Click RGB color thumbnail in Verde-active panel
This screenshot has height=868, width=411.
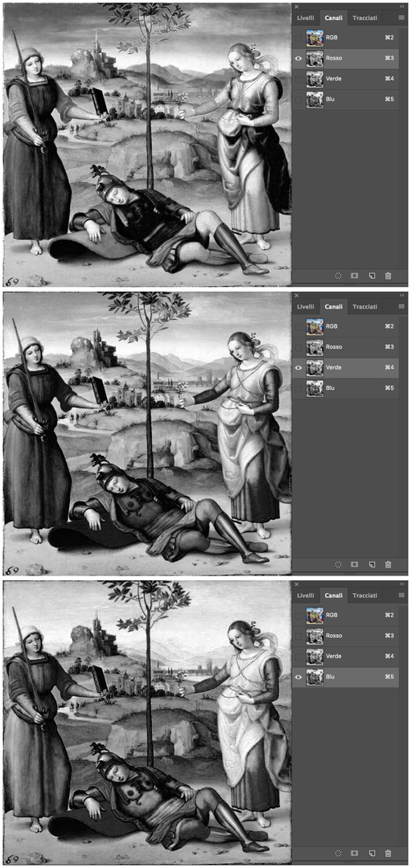(314, 326)
